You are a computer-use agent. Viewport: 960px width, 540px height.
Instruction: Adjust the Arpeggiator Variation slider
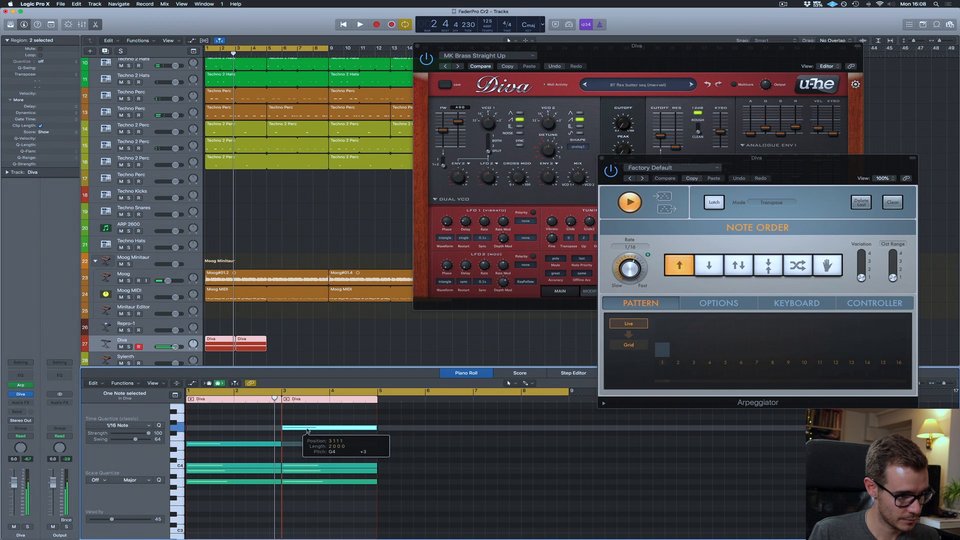(x=861, y=265)
